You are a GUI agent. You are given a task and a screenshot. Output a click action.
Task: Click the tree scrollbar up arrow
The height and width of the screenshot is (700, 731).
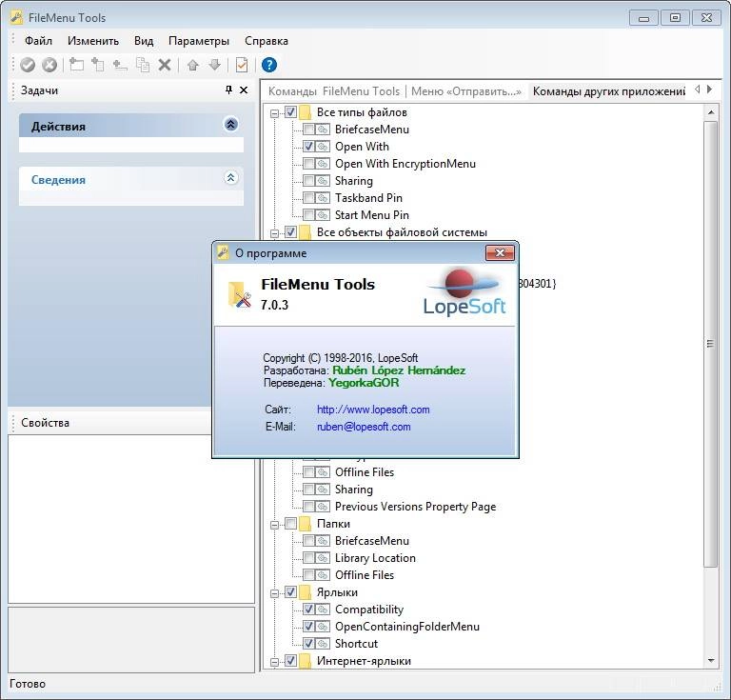pyautogui.click(x=710, y=112)
